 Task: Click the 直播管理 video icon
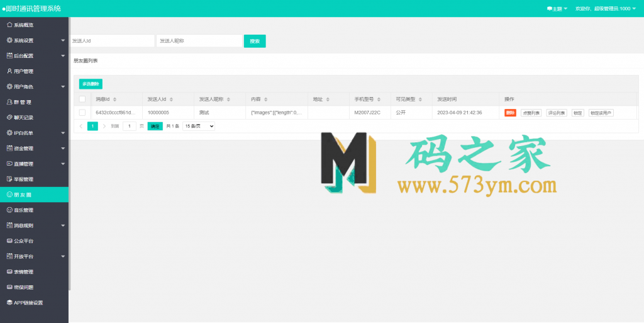pyautogui.click(x=9, y=164)
